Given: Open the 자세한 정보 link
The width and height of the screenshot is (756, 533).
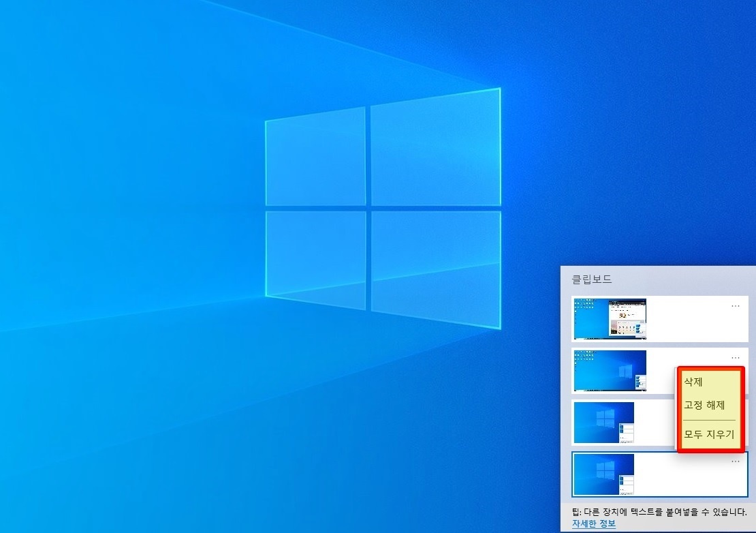Looking at the screenshot, I should [x=593, y=524].
